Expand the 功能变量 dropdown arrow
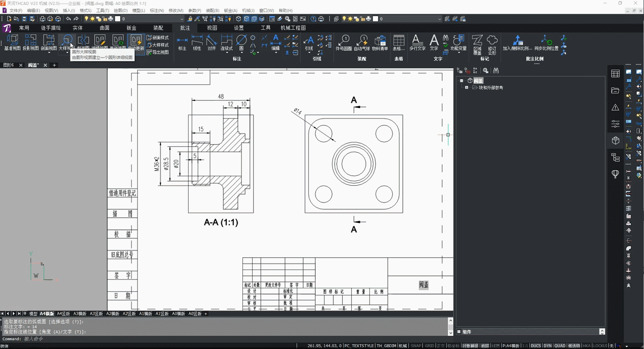This screenshot has height=349, width=644. (x=458, y=53)
